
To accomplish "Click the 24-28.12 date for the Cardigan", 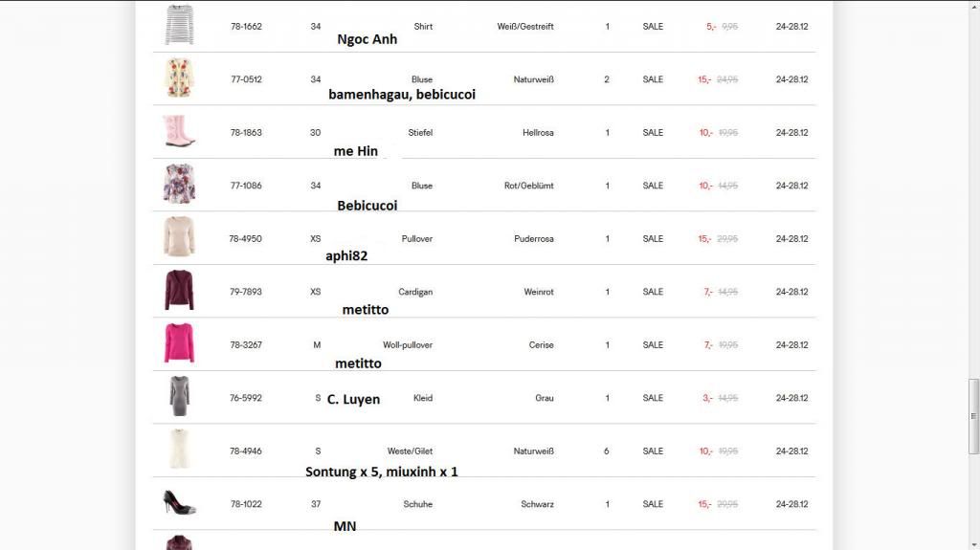I will pos(791,292).
